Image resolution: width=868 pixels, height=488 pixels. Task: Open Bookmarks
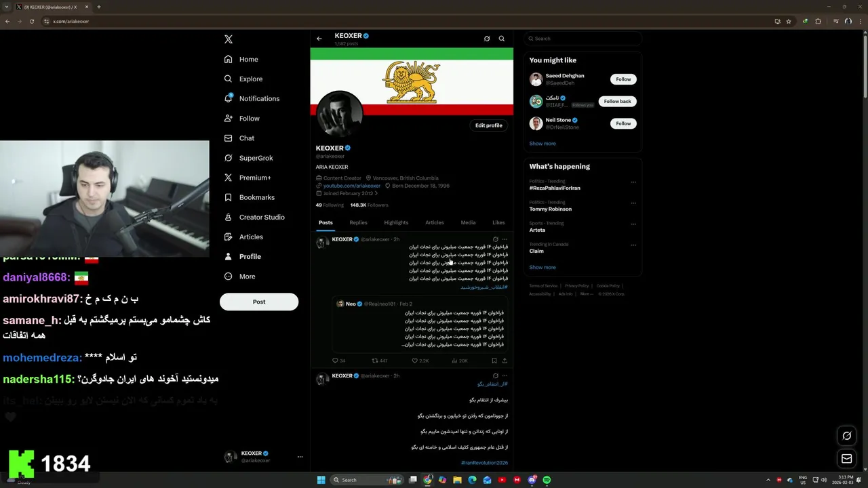(249, 197)
